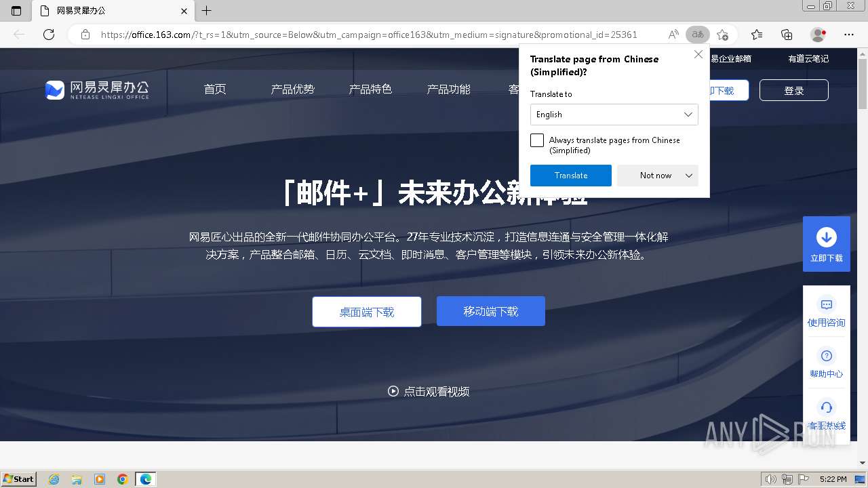
Task: Open the 首页 nav item
Action: [215, 89]
